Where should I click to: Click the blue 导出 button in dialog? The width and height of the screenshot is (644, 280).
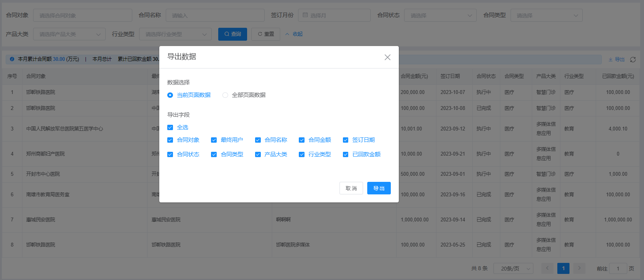(x=379, y=188)
